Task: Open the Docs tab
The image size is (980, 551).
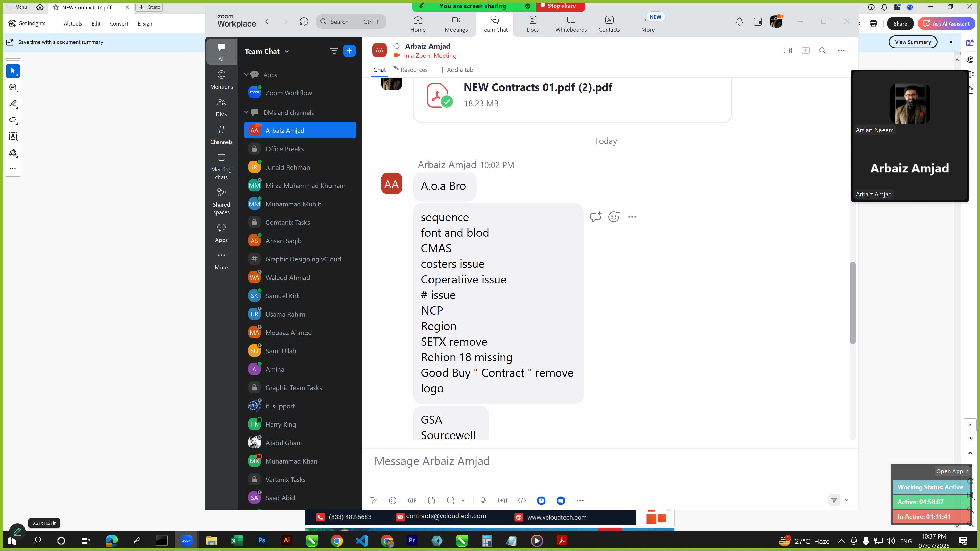Action: coord(533,24)
